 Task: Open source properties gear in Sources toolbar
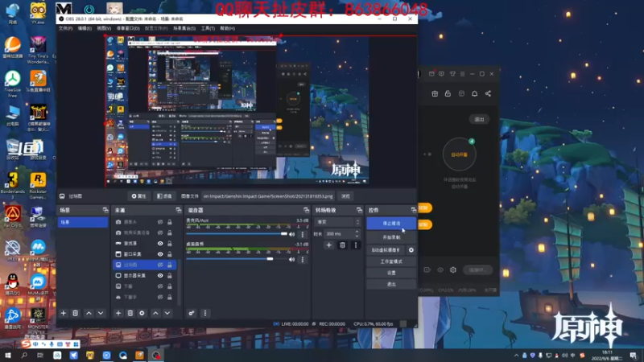click(142, 313)
